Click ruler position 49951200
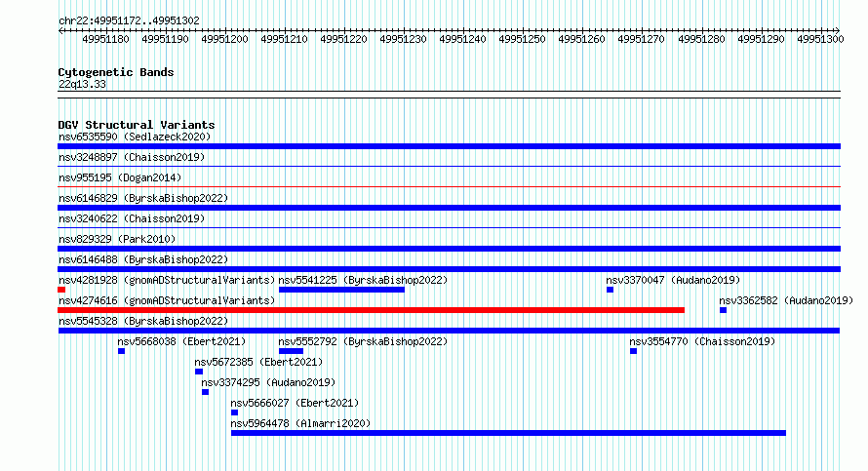Screen dimensions: 868x471 point(224,39)
